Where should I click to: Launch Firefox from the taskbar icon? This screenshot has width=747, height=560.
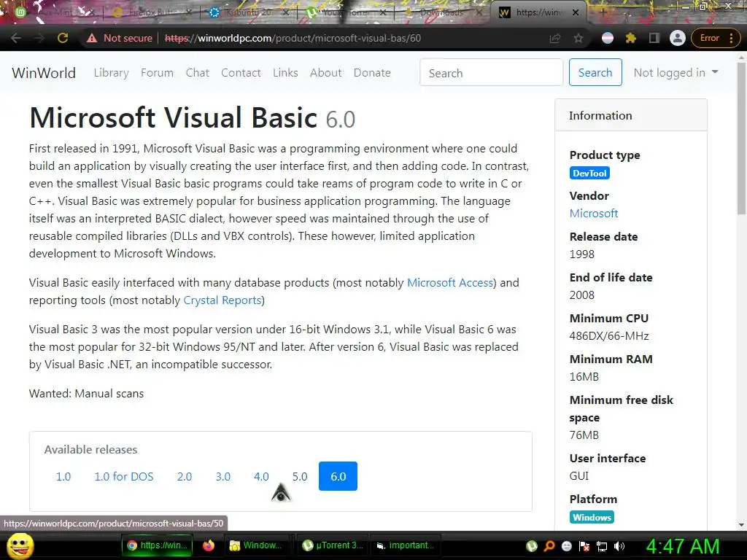pyautogui.click(x=209, y=545)
